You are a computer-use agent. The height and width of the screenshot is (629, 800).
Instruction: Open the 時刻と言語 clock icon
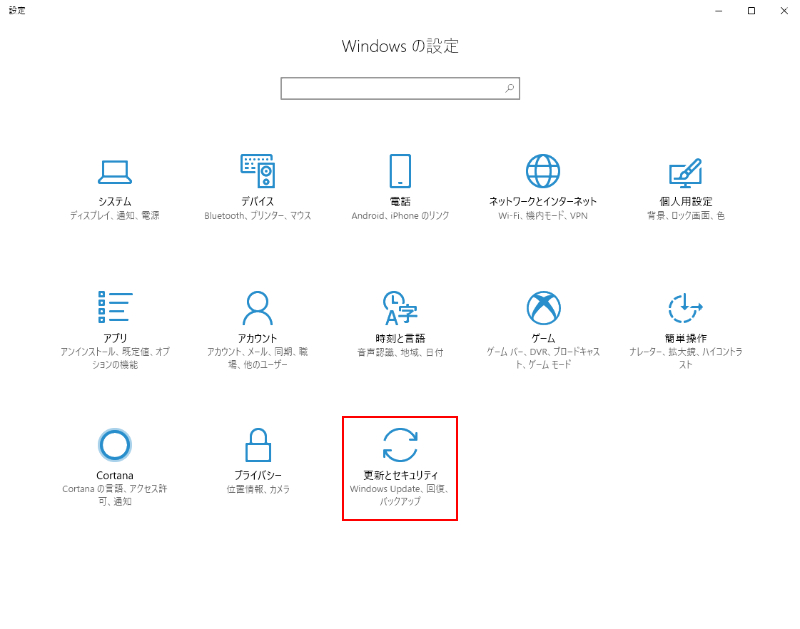[x=400, y=308]
